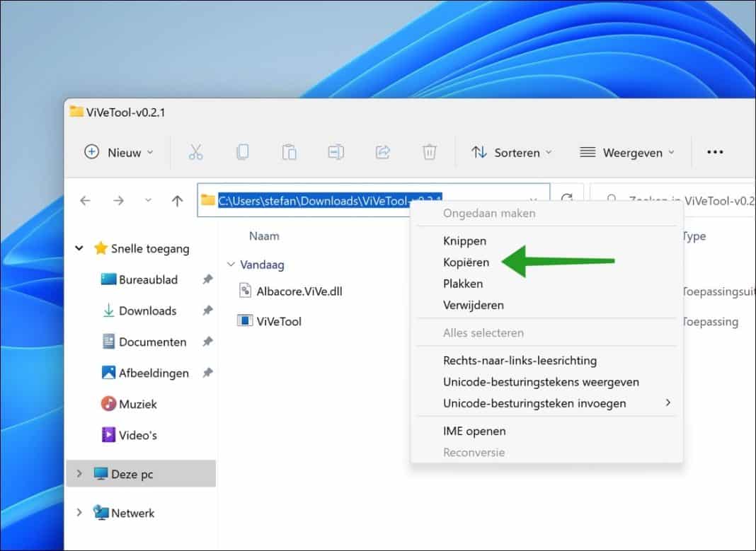Click the copy icon in the toolbar
Viewport: 756px width, 551px height.
tap(242, 151)
